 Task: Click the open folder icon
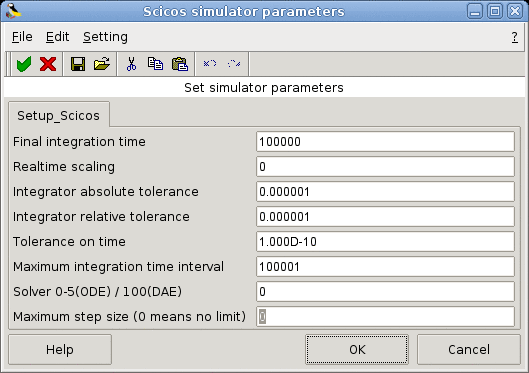pos(102,63)
